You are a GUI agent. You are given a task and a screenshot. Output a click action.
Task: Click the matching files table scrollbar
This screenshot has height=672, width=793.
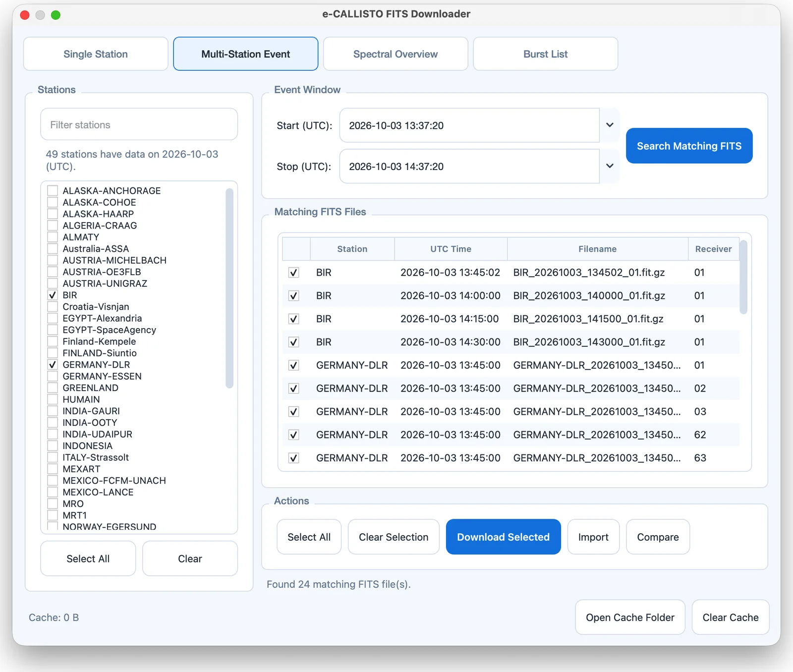click(743, 278)
